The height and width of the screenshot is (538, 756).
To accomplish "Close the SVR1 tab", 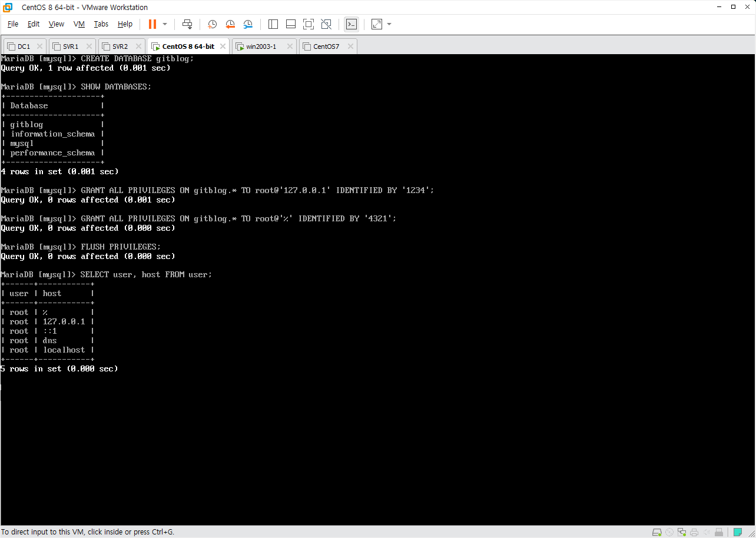I will tap(89, 47).
